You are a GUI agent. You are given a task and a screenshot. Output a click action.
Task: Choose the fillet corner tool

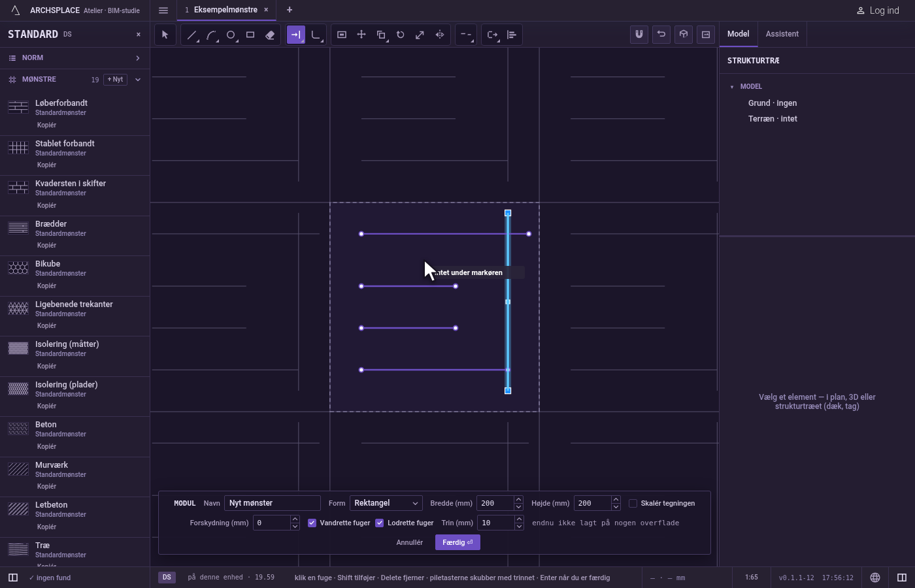pyautogui.click(x=316, y=35)
